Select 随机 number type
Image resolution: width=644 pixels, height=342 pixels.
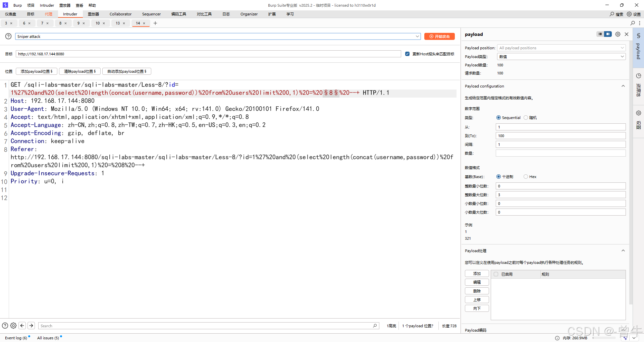[x=526, y=118]
